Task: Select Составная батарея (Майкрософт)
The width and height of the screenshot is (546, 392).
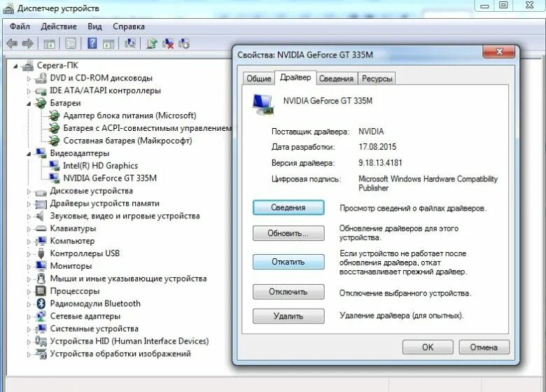Action: point(127,141)
